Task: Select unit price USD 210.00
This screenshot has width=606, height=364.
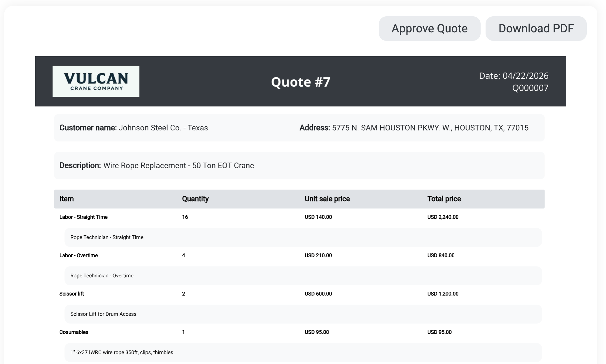Action: coord(318,256)
